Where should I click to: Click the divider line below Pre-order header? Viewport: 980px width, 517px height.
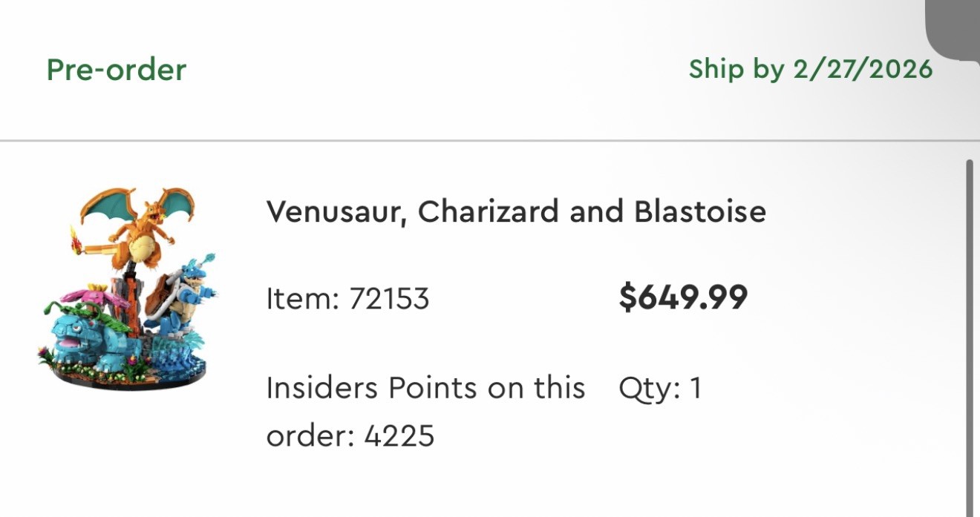tap(490, 140)
